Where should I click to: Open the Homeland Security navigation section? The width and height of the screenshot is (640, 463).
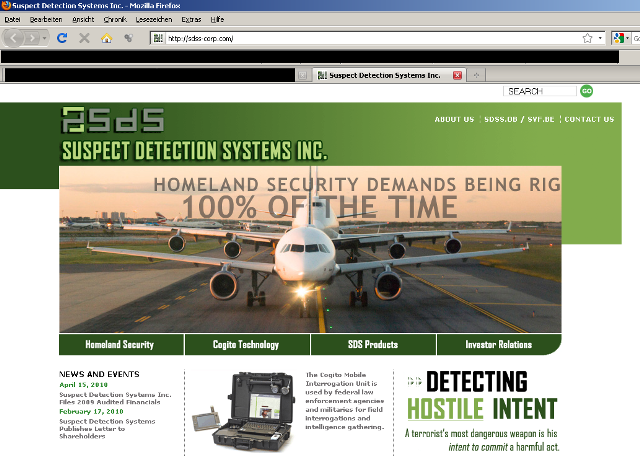tap(120, 345)
